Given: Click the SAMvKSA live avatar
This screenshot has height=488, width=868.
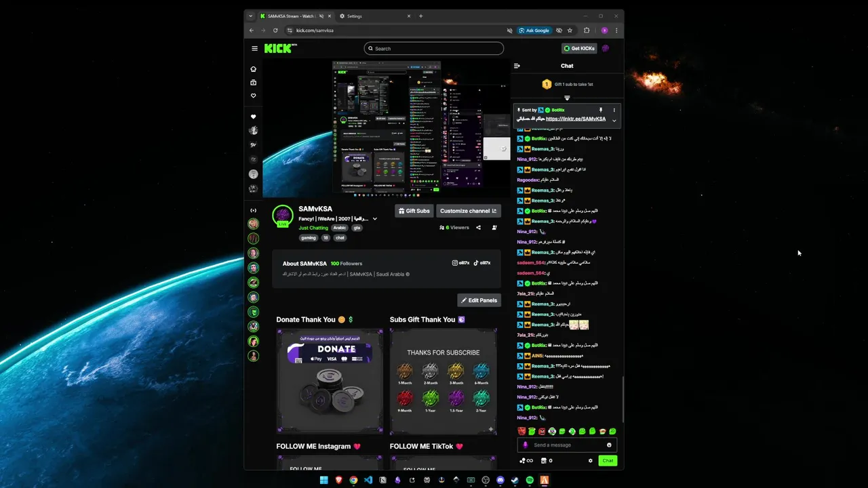Looking at the screenshot, I should point(282,217).
